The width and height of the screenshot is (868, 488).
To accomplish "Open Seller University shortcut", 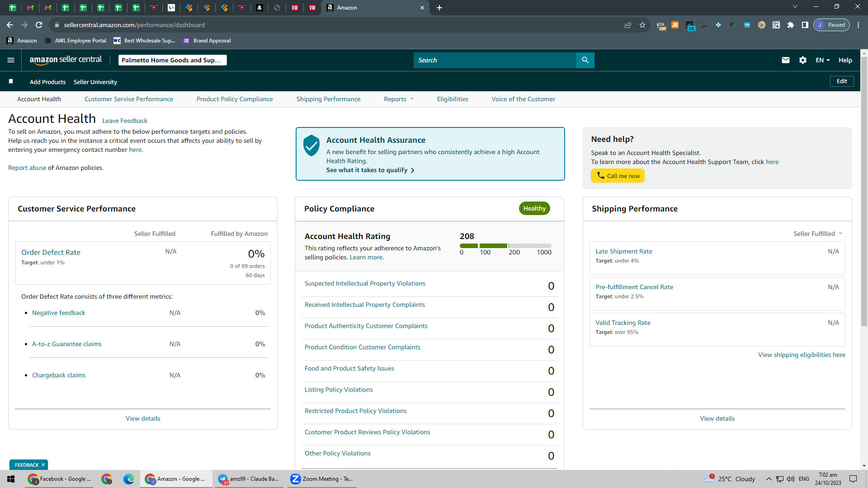I will [x=95, y=82].
